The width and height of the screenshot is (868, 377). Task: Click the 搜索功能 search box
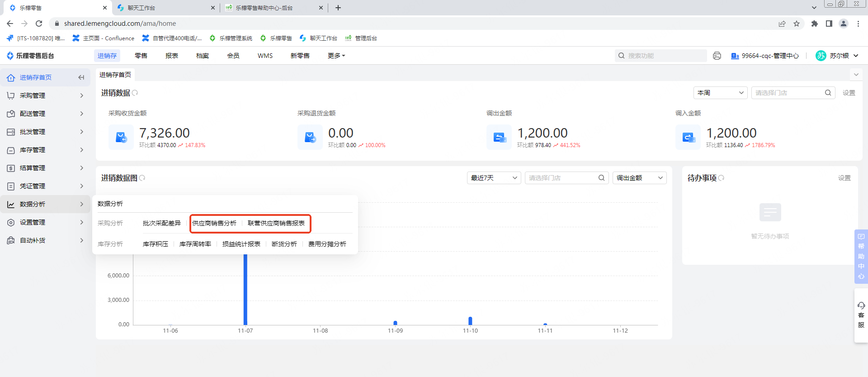click(665, 56)
